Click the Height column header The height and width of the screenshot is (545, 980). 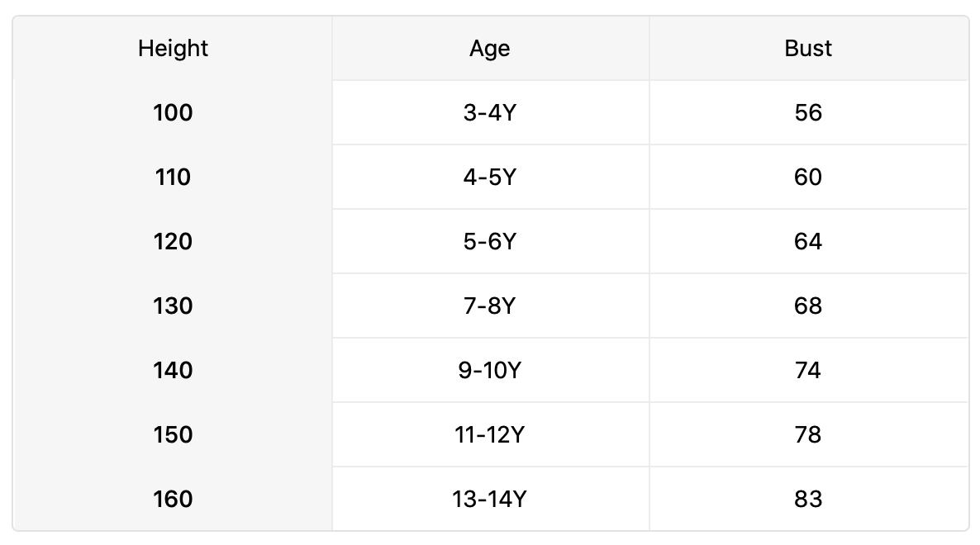[173, 49]
